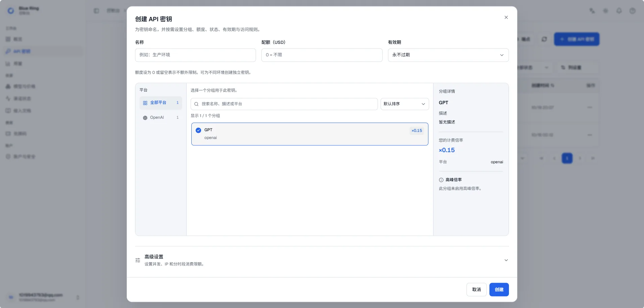Select the GPT group with the blue checkmark

pyautogui.click(x=310, y=134)
